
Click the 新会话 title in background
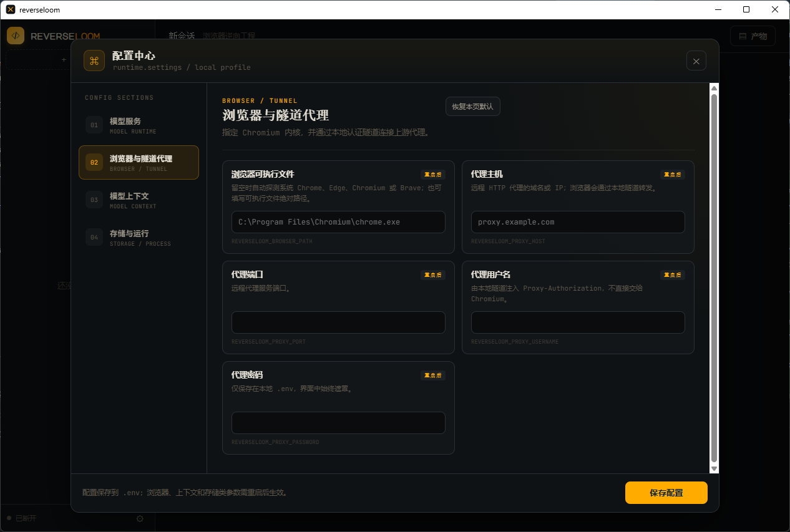(182, 36)
